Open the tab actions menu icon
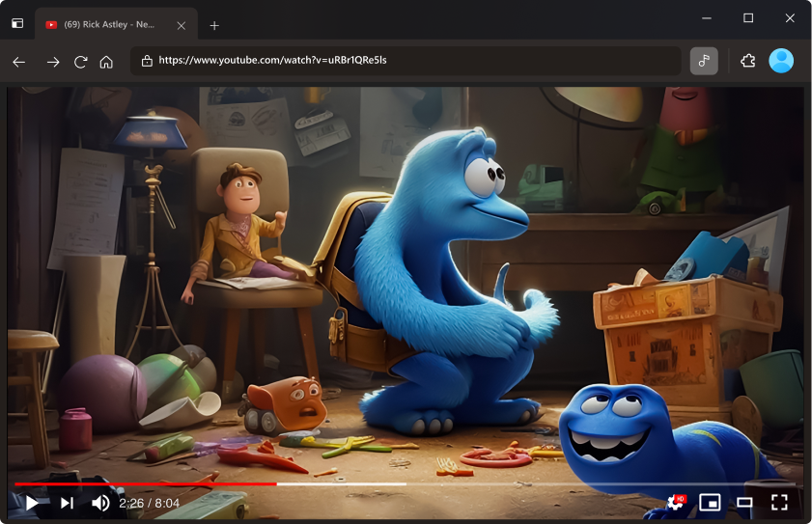This screenshot has width=812, height=524. (x=17, y=24)
